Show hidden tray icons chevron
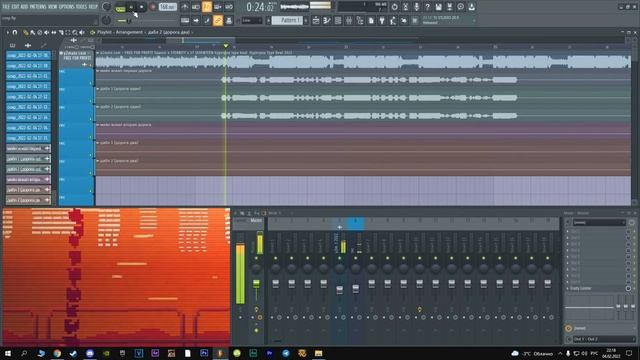 click(560, 353)
